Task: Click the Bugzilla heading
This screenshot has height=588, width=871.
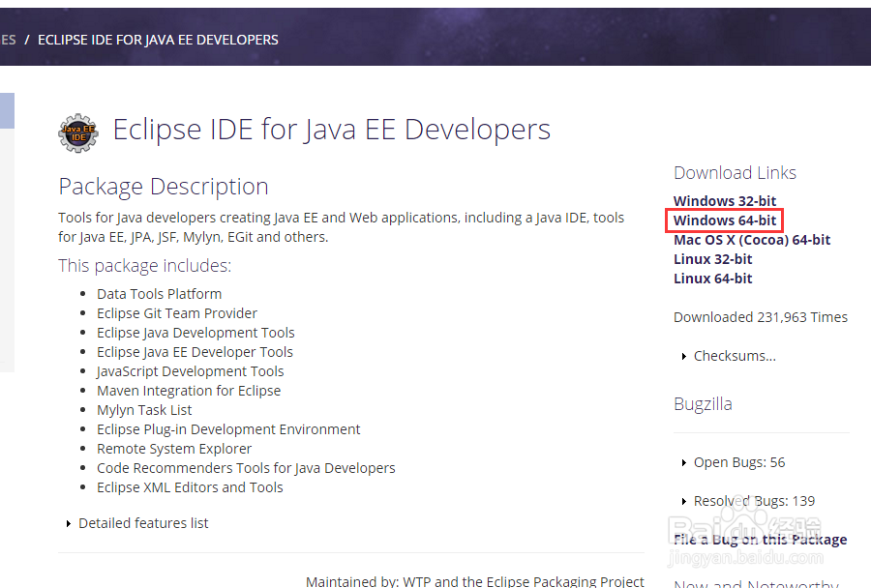Action: (703, 404)
